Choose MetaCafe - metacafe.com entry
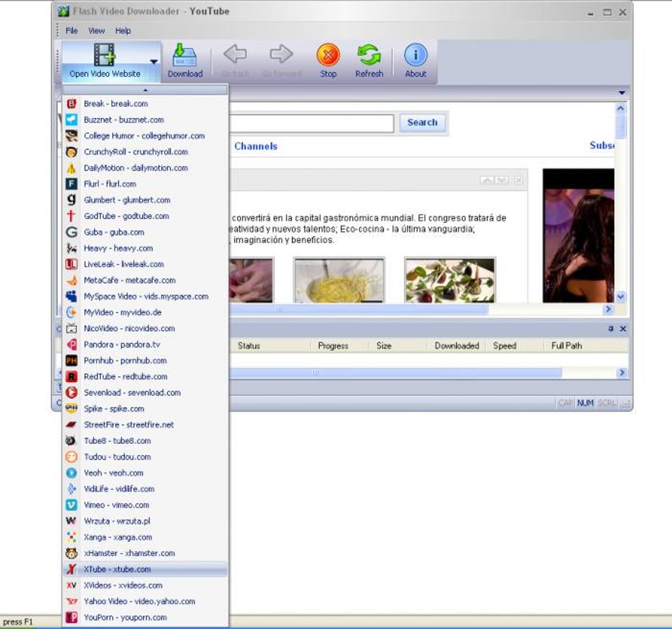Image resolution: width=672 pixels, height=629 pixels. [146, 280]
